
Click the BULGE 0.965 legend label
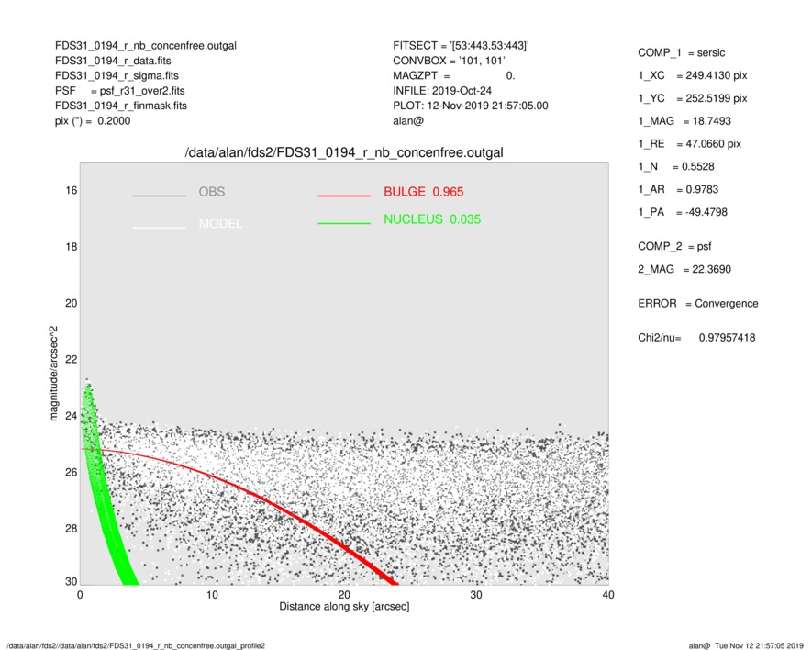(424, 192)
